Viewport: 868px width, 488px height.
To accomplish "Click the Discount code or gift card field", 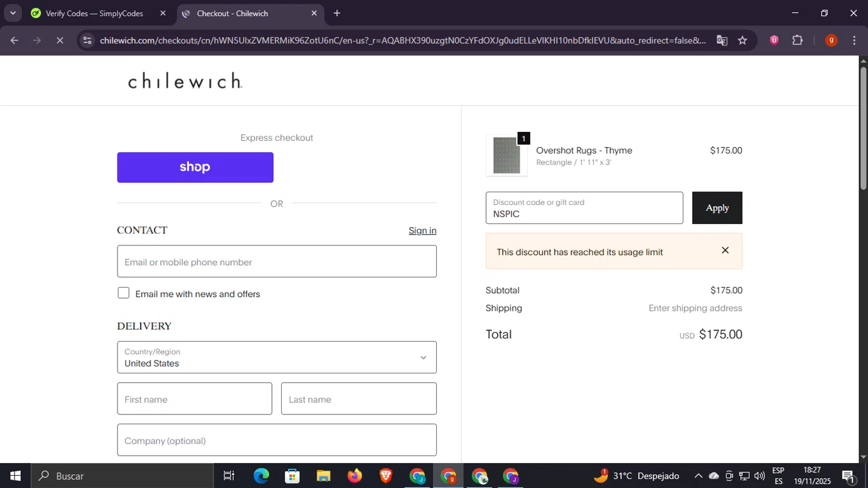I will tap(584, 208).
